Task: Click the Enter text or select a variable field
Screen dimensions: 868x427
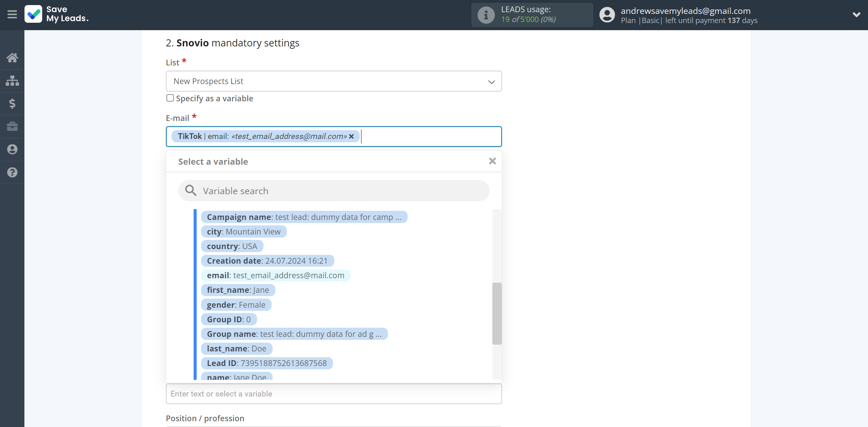Action: [334, 394]
